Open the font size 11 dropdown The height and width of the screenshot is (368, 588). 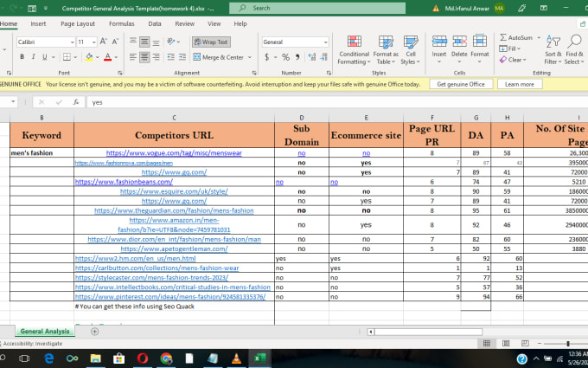pyautogui.click(x=93, y=42)
